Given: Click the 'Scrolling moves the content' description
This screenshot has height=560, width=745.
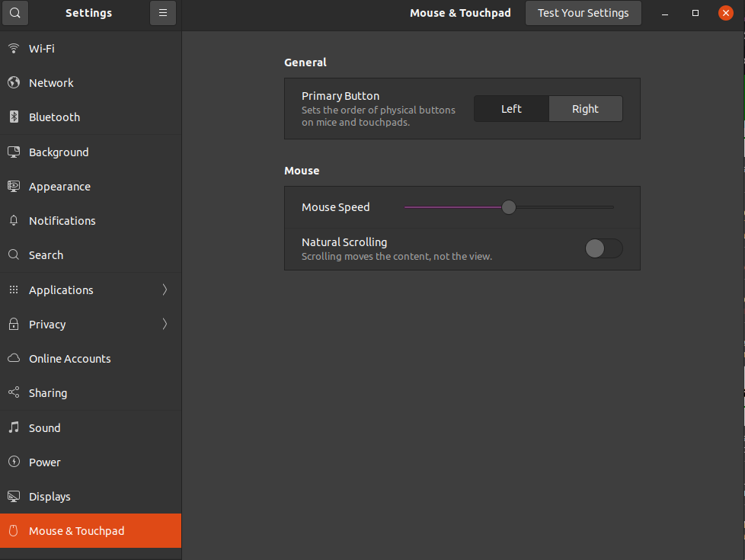Looking at the screenshot, I should click(x=397, y=256).
